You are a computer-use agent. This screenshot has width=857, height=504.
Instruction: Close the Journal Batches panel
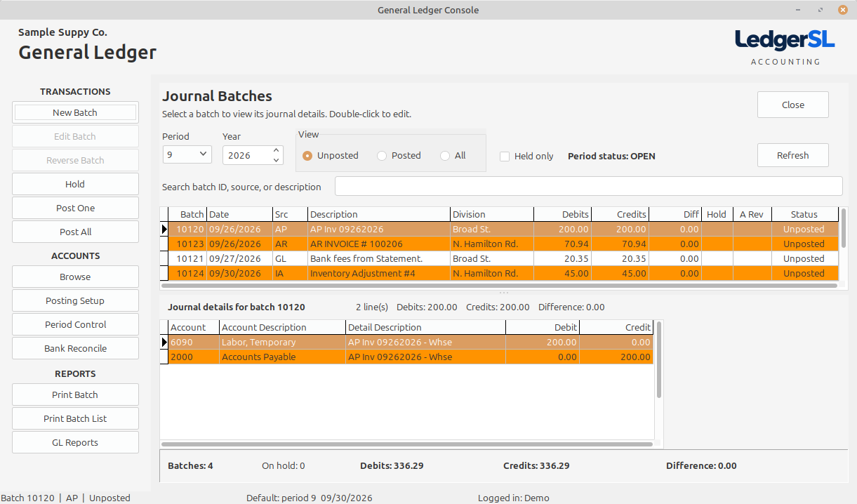click(x=793, y=105)
